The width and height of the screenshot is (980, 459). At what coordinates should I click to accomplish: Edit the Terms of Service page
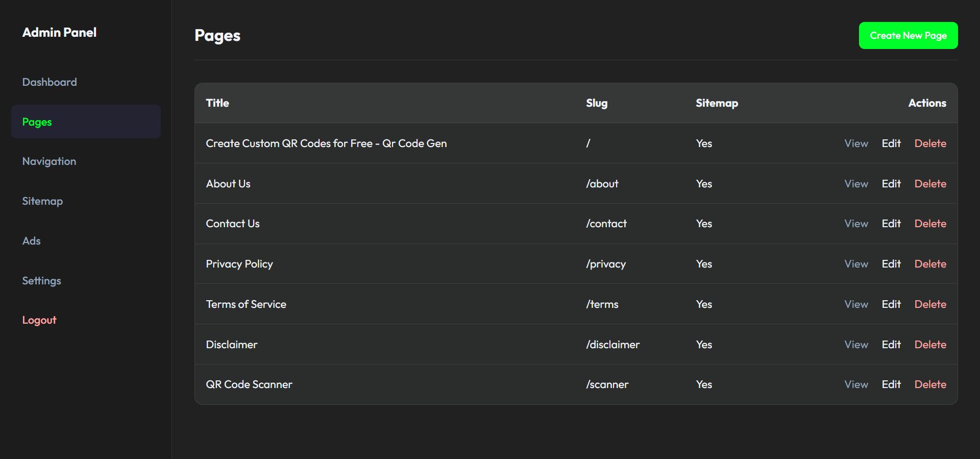coord(891,304)
